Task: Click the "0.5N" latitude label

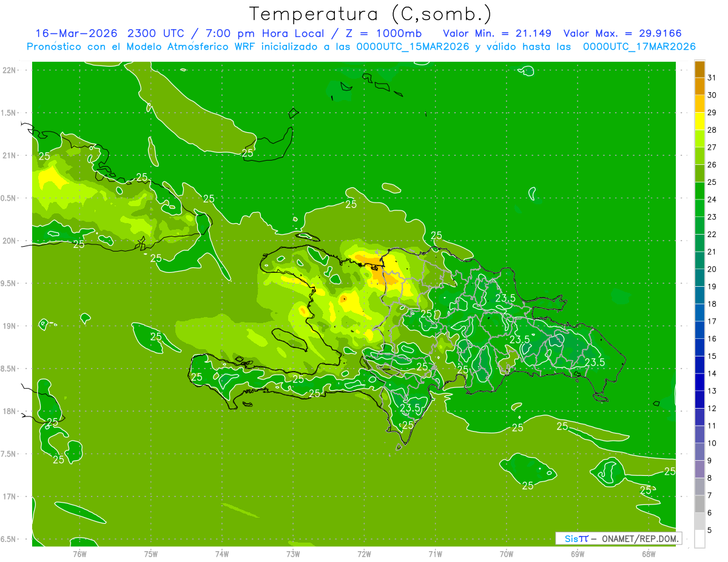Action: point(9,198)
